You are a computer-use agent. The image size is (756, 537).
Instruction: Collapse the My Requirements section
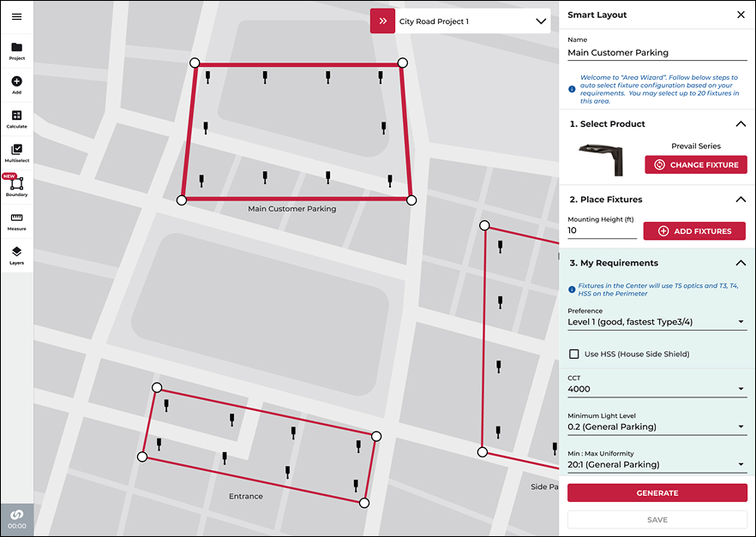[x=741, y=263]
